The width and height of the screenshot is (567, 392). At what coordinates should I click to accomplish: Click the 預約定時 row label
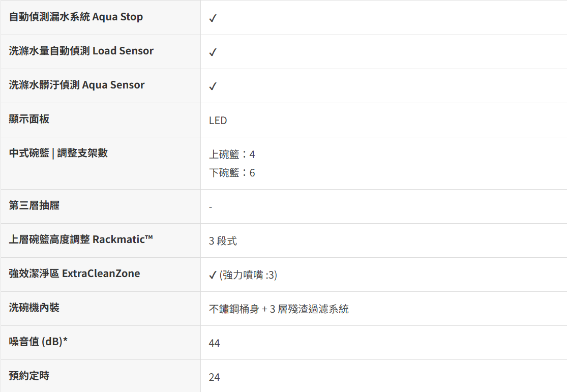coord(29,376)
